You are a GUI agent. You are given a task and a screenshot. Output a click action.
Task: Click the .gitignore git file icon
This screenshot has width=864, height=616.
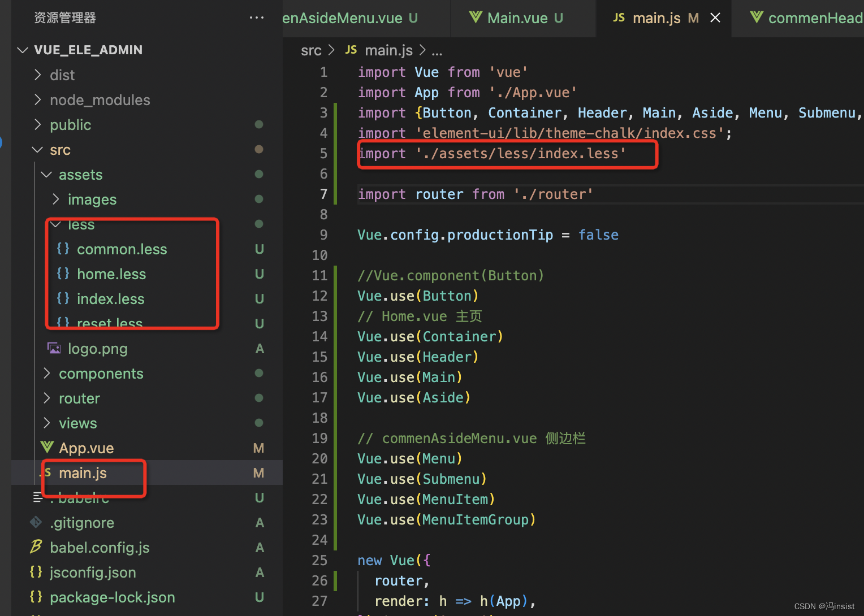click(36, 522)
